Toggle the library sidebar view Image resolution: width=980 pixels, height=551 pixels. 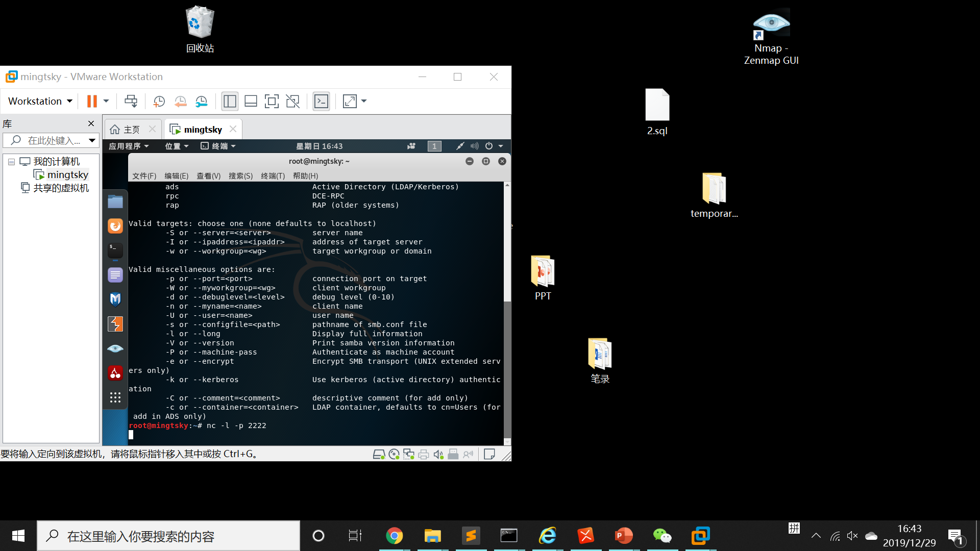tap(230, 101)
